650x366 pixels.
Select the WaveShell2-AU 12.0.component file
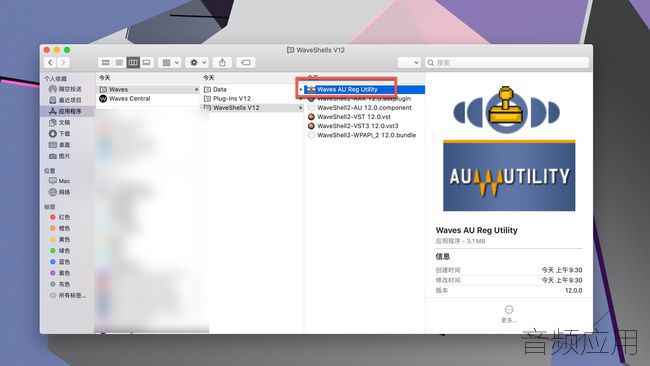click(365, 108)
